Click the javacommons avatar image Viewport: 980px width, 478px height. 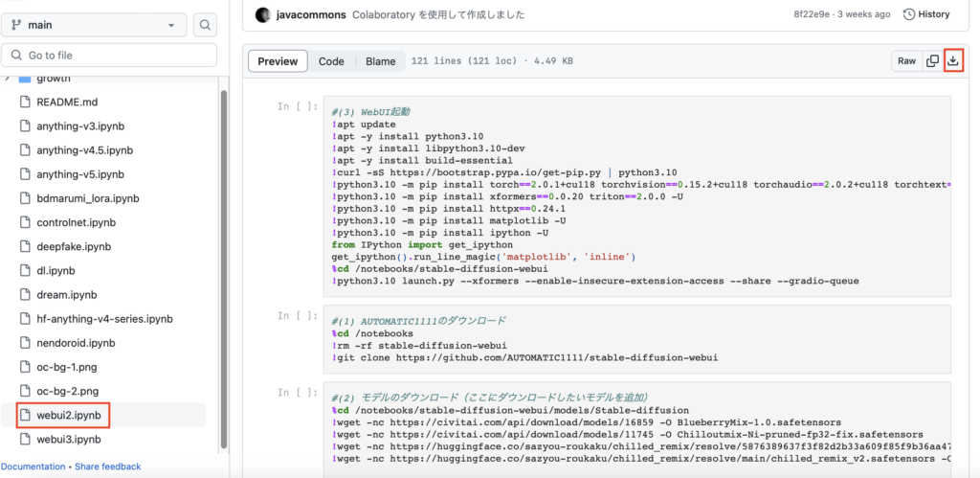[262, 15]
